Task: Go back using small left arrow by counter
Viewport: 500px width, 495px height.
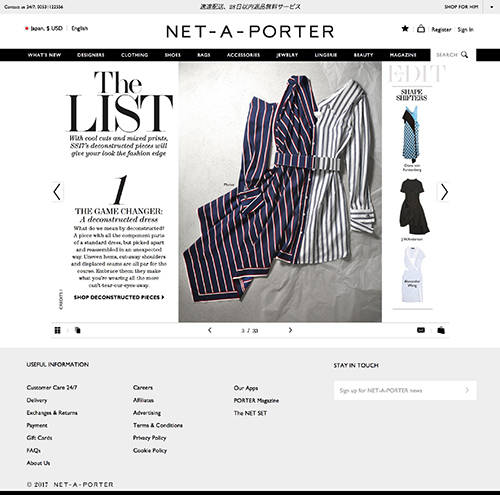Action: coord(210,330)
